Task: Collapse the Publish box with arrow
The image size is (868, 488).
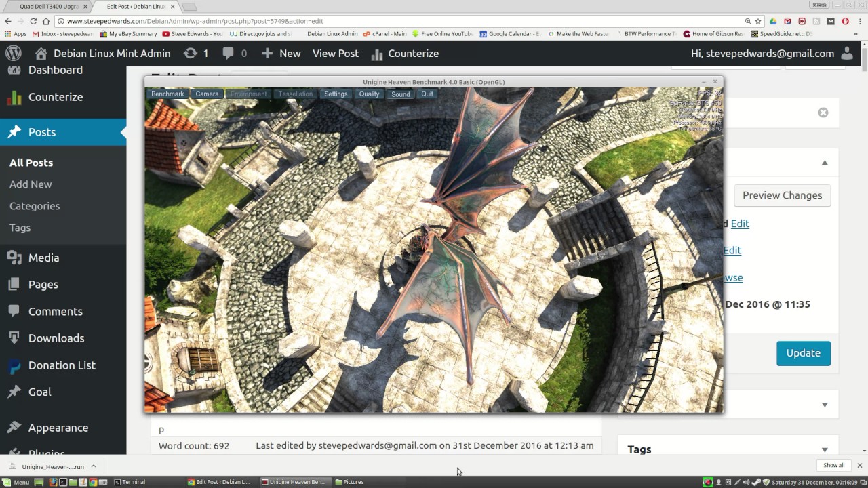Action: (x=825, y=163)
